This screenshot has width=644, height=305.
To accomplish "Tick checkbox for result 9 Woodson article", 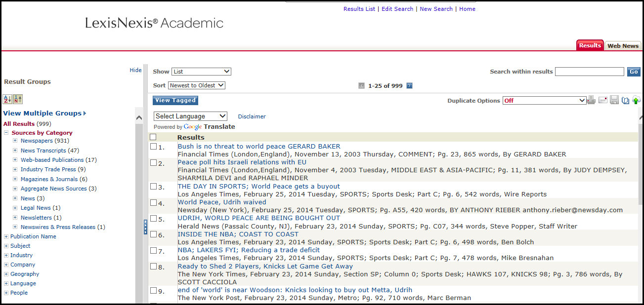I will (153, 290).
